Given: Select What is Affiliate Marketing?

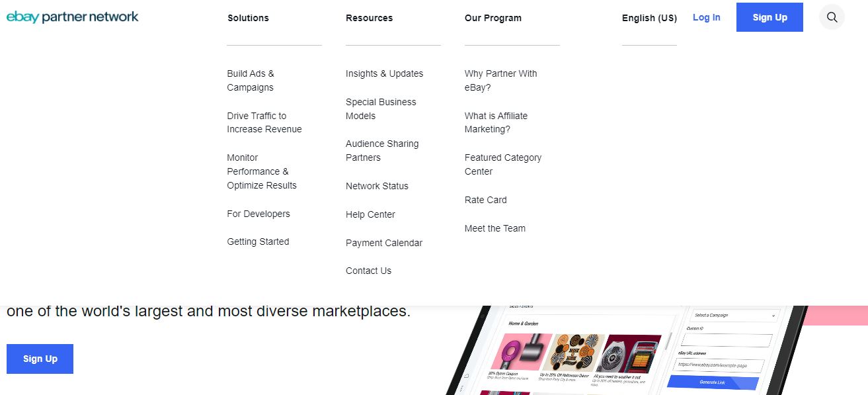Looking at the screenshot, I should [x=496, y=122].
